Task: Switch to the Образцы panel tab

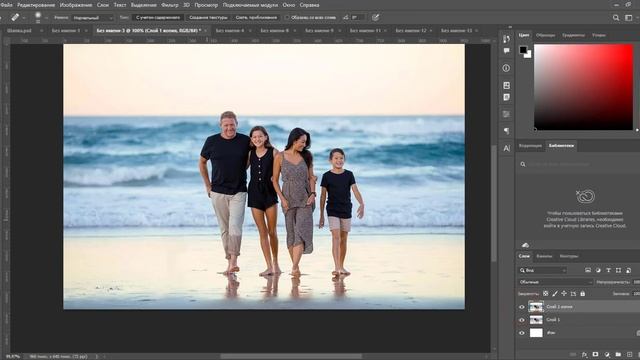Action: click(545, 36)
